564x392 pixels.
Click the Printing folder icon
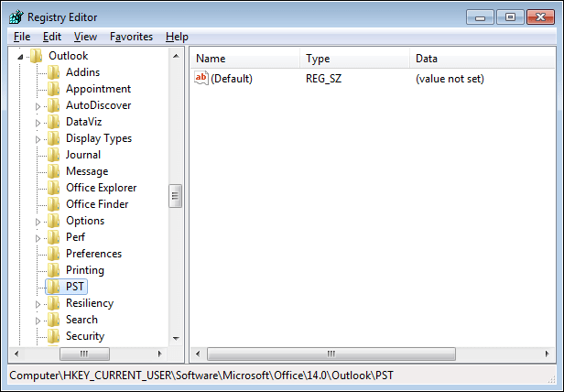point(54,270)
